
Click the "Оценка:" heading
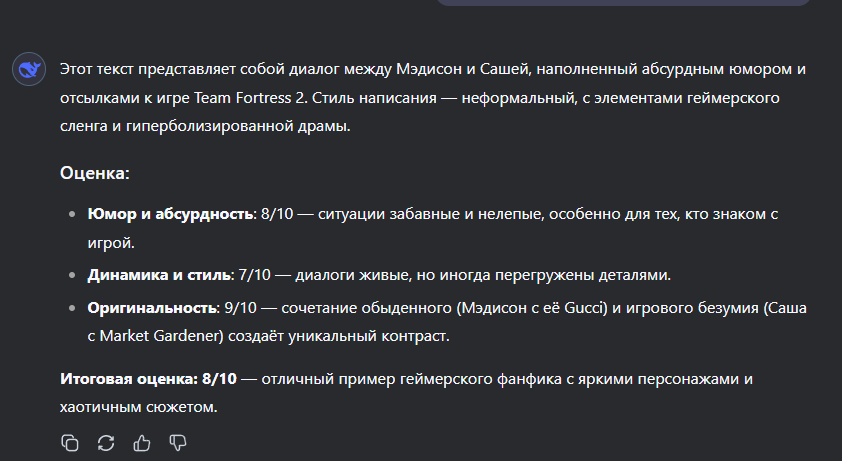pyautogui.click(x=95, y=173)
